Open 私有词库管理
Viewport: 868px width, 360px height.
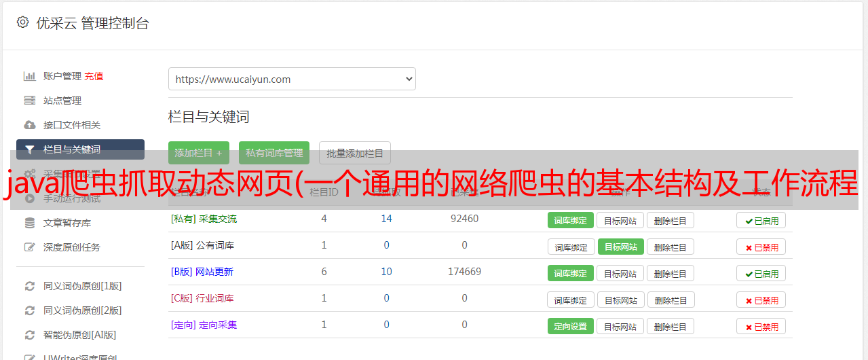(x=274, y=153)
